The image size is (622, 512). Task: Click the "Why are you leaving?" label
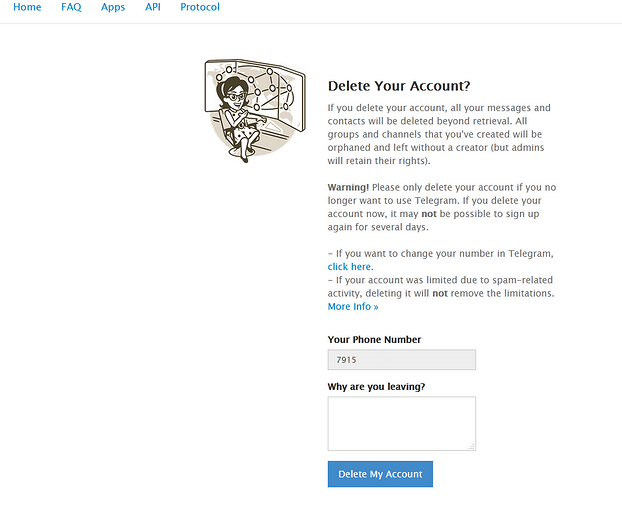tap(376, 387)
